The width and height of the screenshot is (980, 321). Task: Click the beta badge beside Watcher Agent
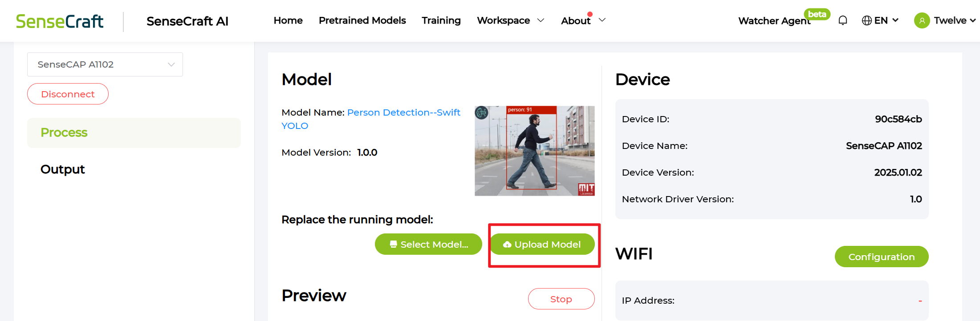(x=817, y=14)
